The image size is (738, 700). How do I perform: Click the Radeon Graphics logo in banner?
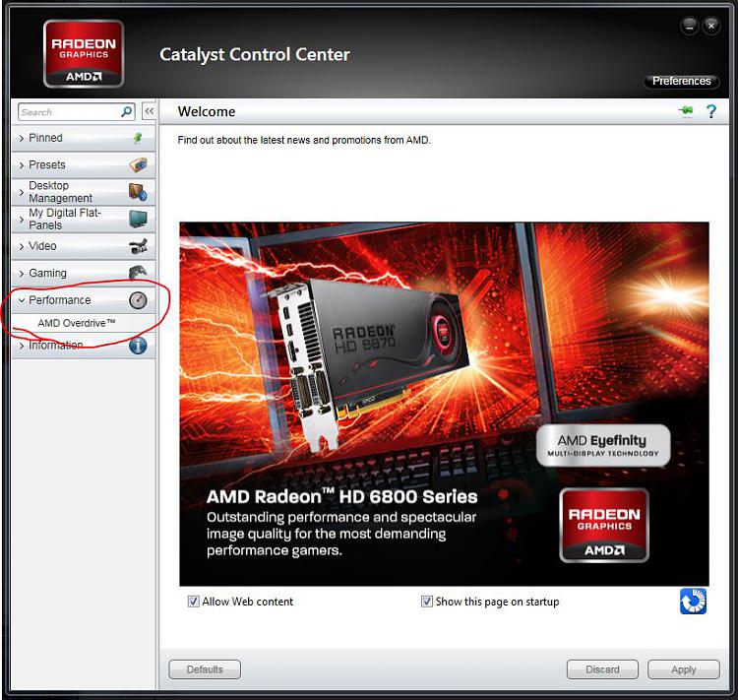[x=604, y=525]
